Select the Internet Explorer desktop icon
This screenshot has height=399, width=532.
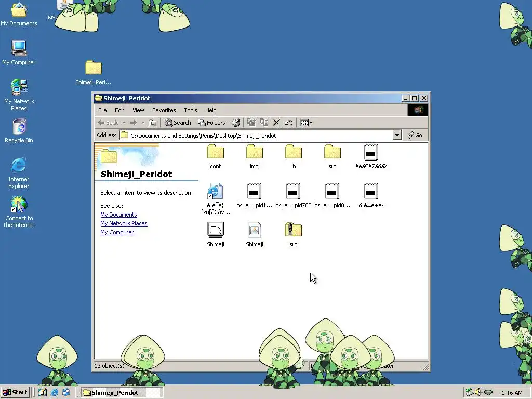[19, 173]
